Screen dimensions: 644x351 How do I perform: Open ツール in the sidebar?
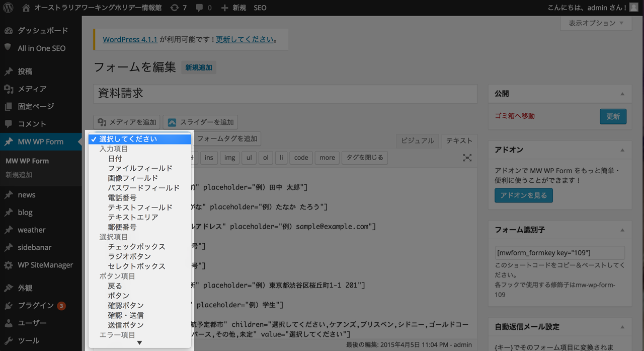tap(41, 341)
